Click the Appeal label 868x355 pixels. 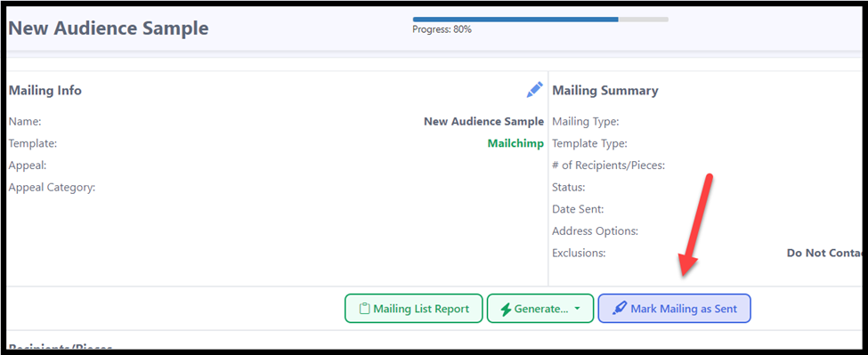coord(27,165)
